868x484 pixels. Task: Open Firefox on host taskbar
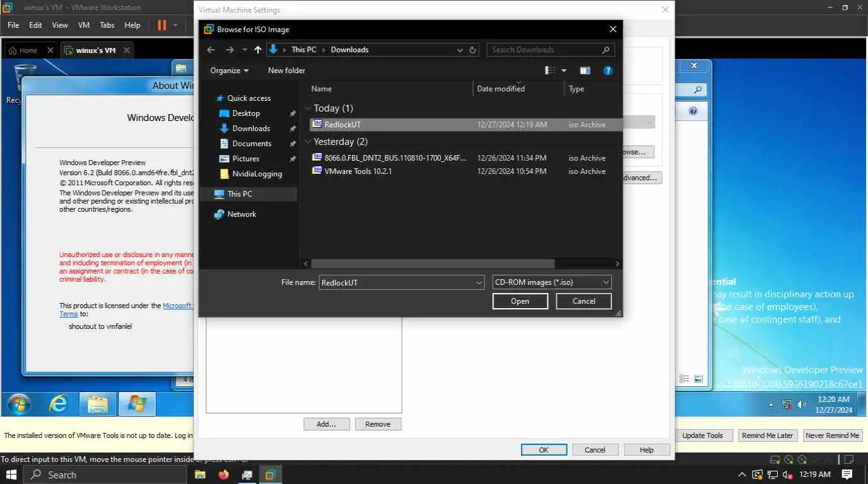tap(223, 475)
